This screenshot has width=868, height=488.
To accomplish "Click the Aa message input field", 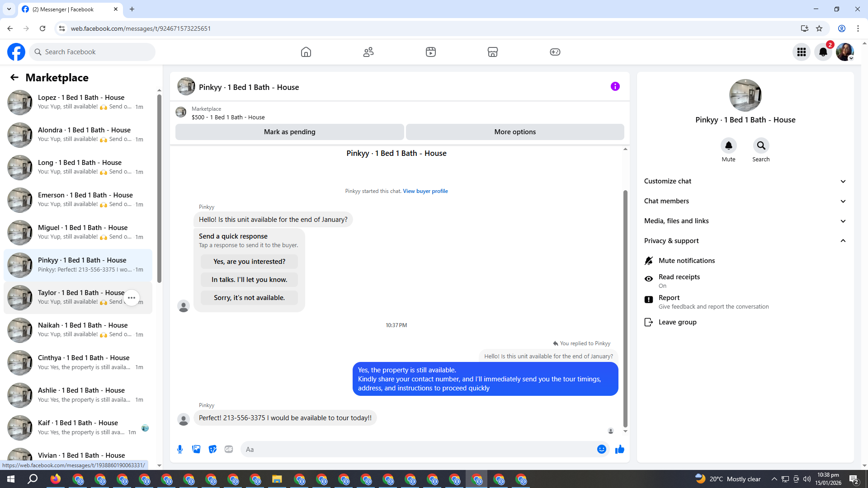I will click(x=418, y=449).
